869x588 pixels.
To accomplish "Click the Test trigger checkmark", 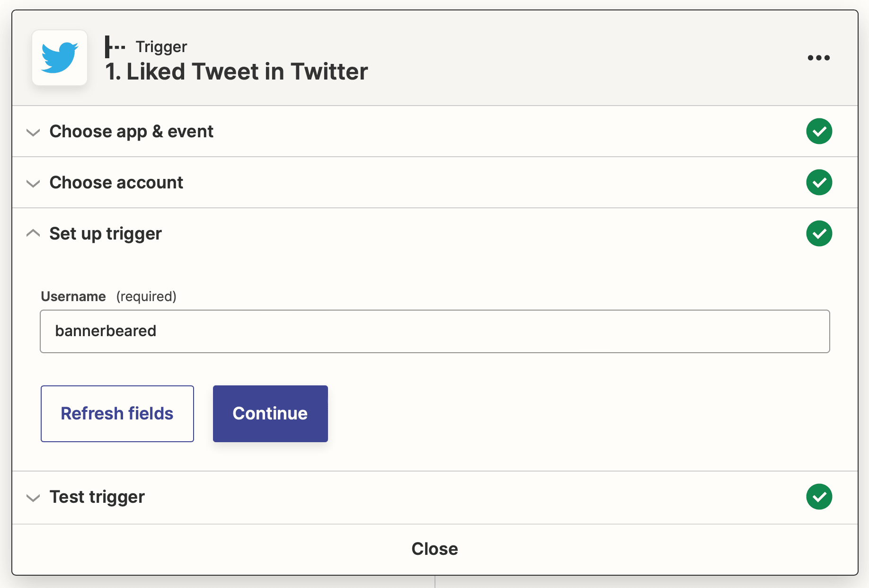I will coord(819,497).
